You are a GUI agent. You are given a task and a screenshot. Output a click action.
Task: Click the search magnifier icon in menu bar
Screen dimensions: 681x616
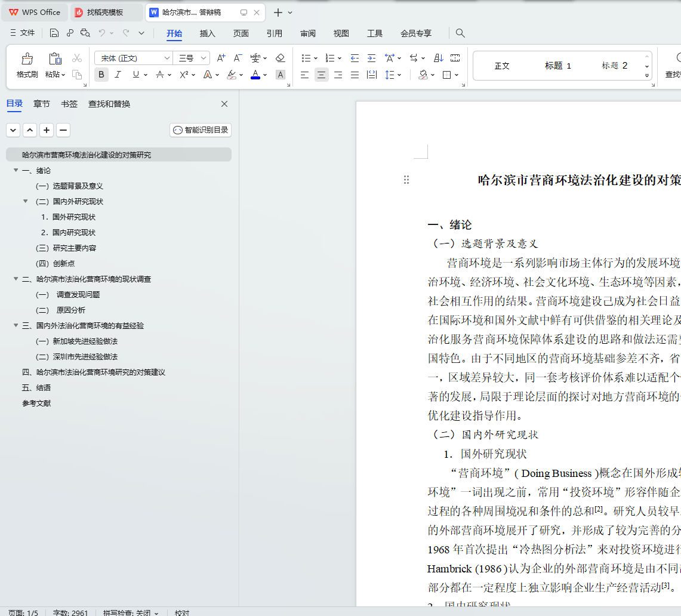460,33
